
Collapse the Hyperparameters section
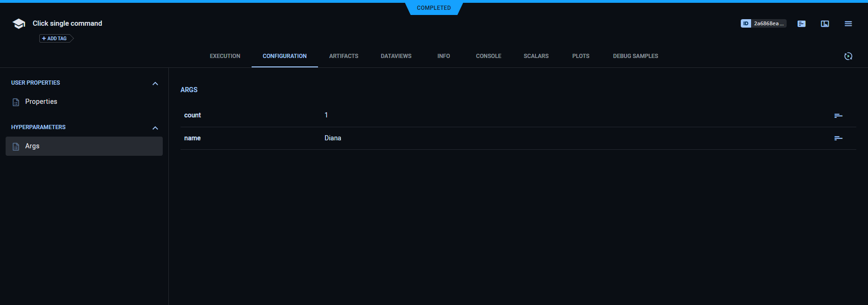tap(155, 128)
